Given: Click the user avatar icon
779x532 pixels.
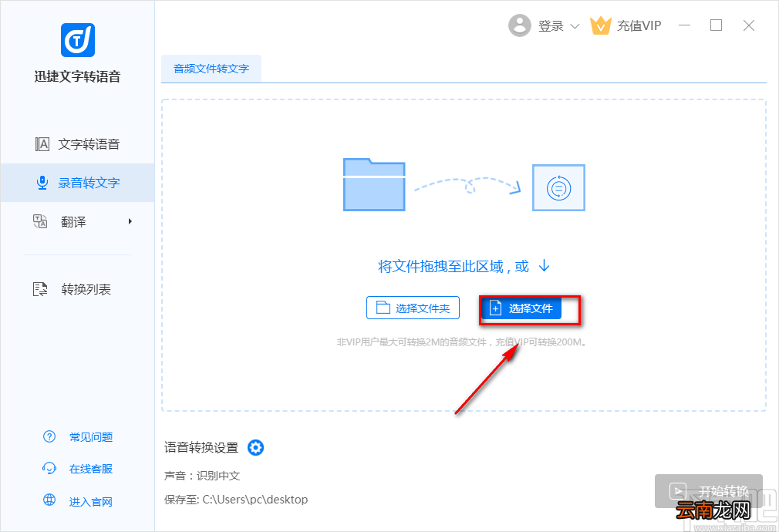Looking at the screenshot, I should coord(520,25).
